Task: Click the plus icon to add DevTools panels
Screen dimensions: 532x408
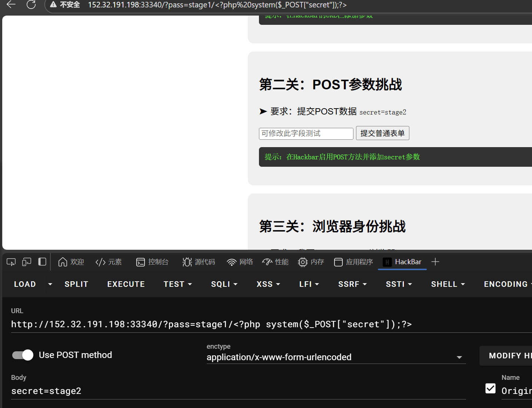Action: pyautogui.click(x=435, y=262)
